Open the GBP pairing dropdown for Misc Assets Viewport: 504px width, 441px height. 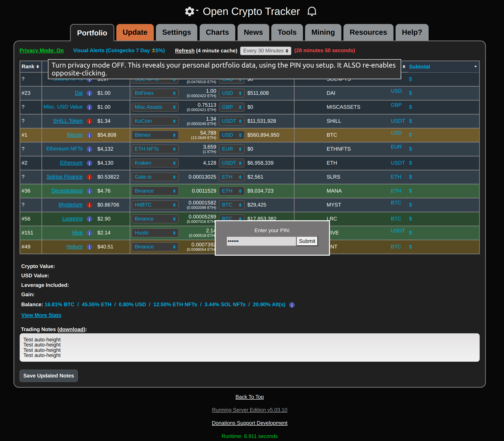pyautogui.click(x=232, y=107)
